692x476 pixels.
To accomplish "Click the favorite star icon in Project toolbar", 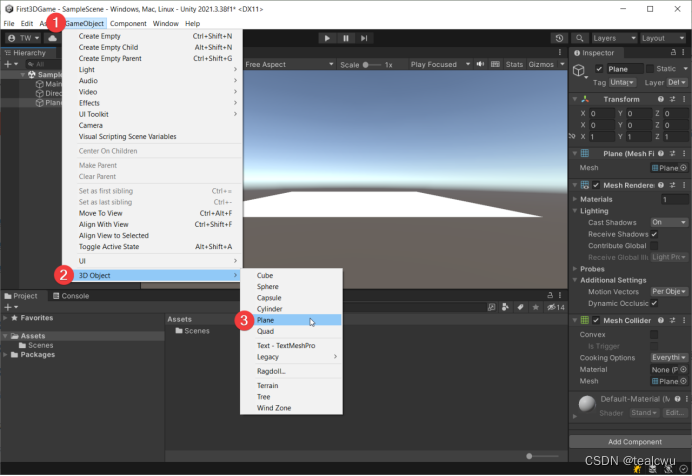I will coord(535,307).
